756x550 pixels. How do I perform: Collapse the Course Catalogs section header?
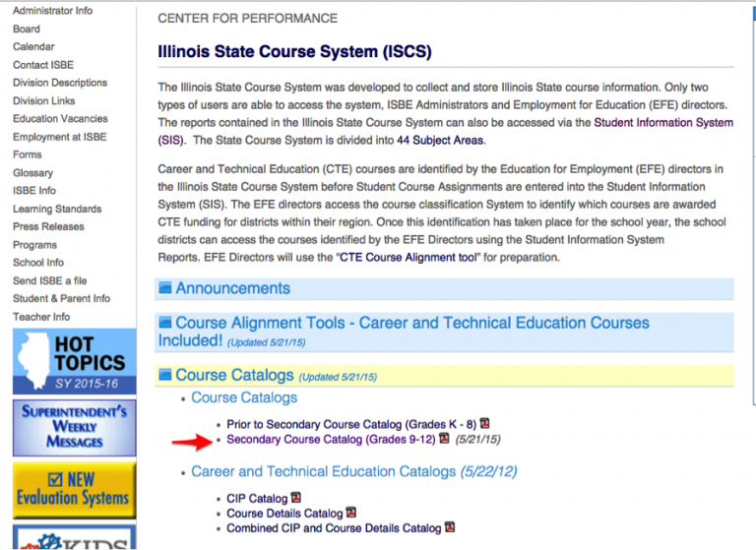click(x=234, y=375)
